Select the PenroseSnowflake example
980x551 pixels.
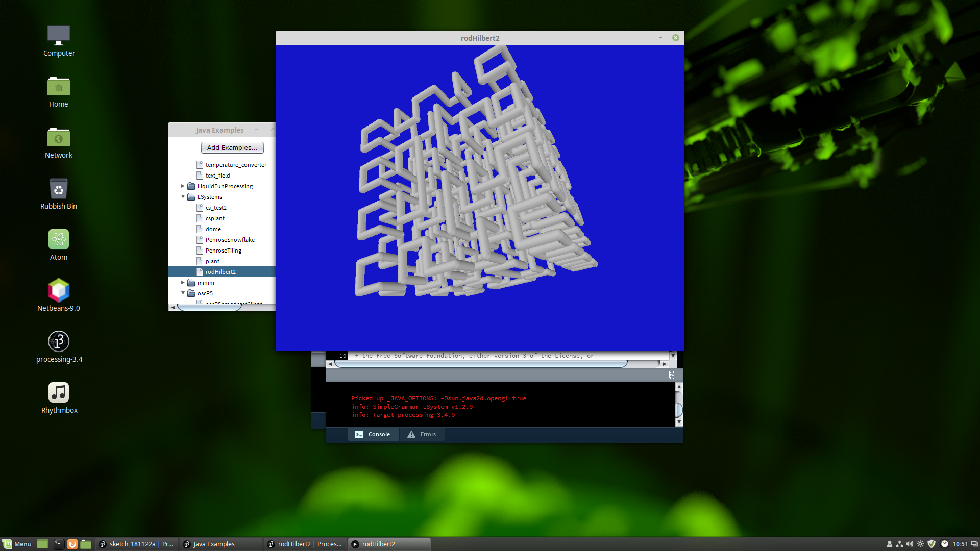230,239
